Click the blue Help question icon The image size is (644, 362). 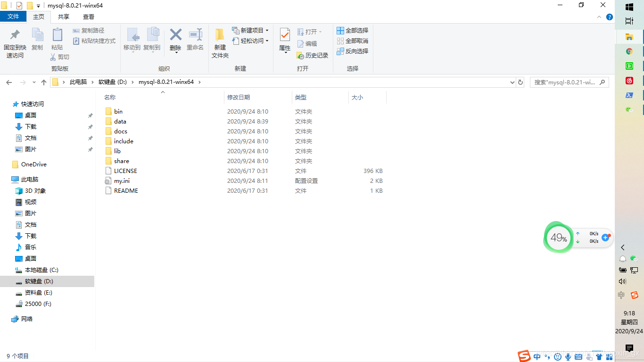click(609, 17)
